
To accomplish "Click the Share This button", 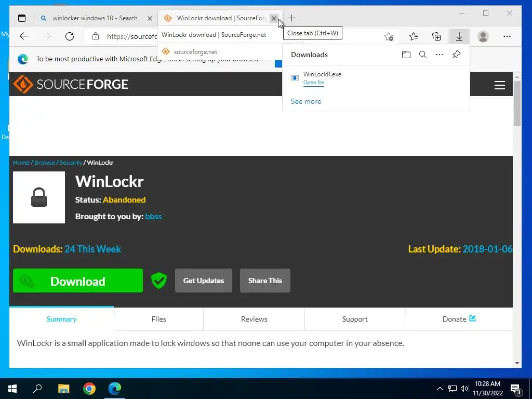I will (x=265, y=281).
